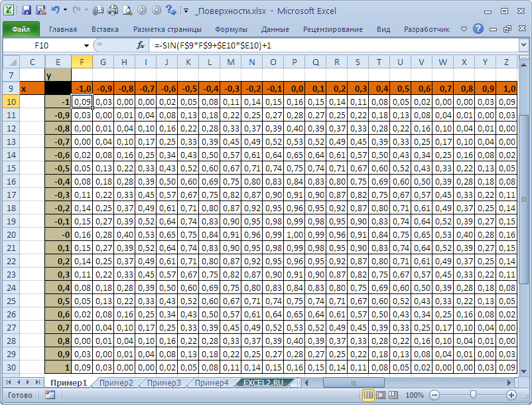Click the zoom slider handle
Image resolution: width=532 pixels, height=405 pixels.
click(x=472, y=395)
